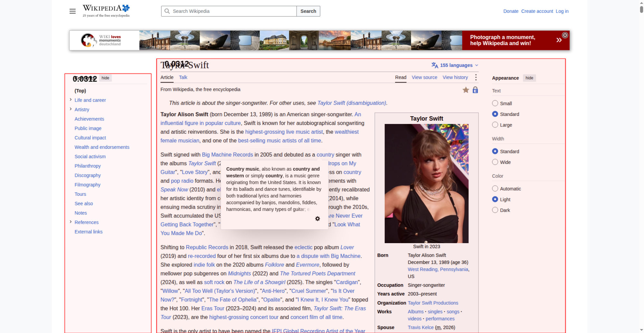
Task: Select Light color mode
Action: [x=495, y=199]
